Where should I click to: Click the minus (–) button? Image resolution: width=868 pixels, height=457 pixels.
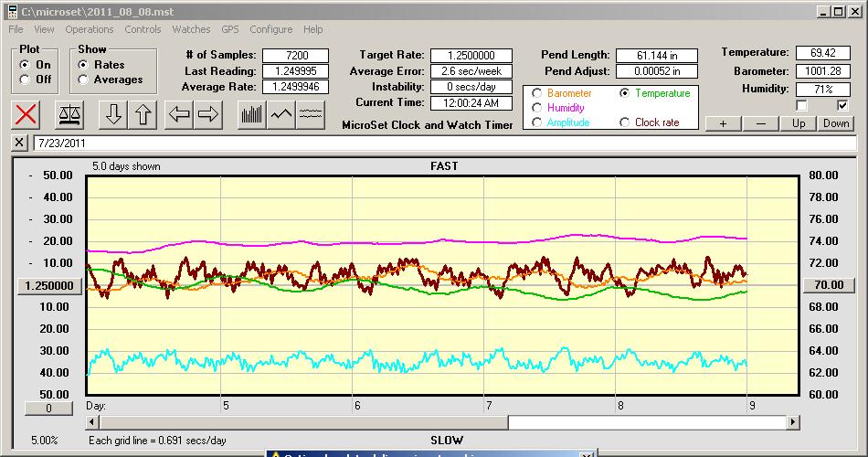[760, 123]
